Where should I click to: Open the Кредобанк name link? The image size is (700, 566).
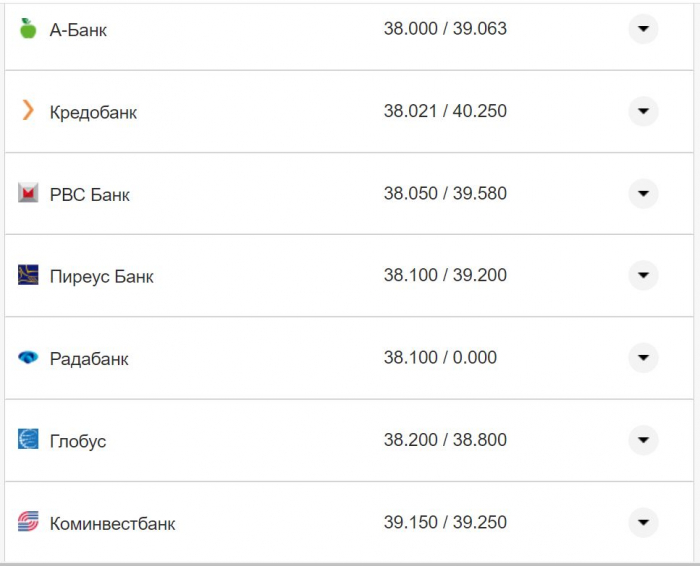[93, 112]
